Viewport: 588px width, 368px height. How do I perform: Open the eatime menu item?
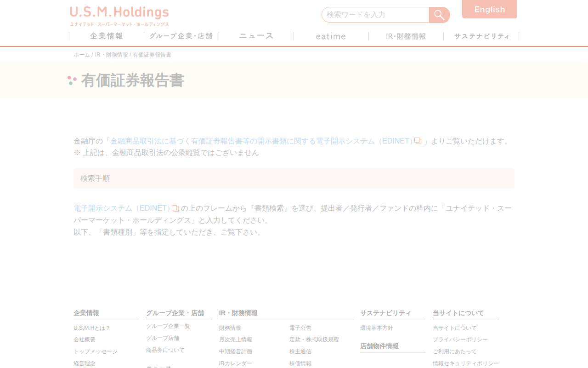click(331, 36)
